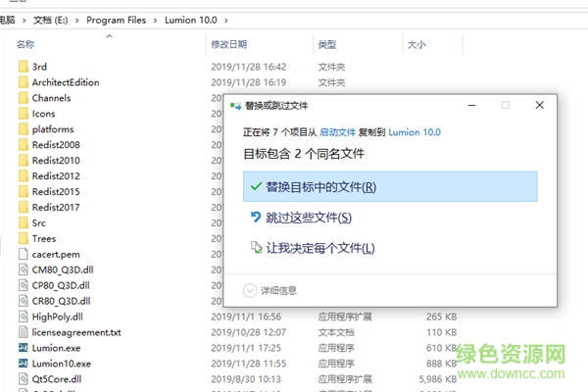Image resolution: width=588 pixels, height=392 pixels.
Task: Click the blue skip arrow icon
Action: (x=256, y=218)
